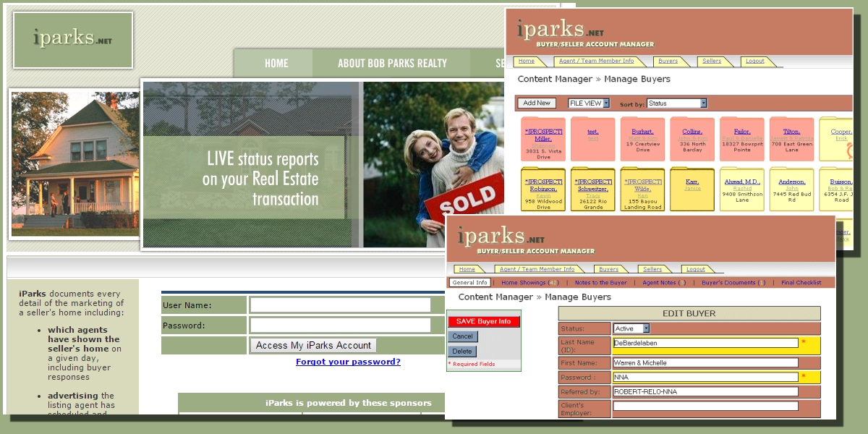Select Buyers tab in buyer list window

click(x=668, y=61)
